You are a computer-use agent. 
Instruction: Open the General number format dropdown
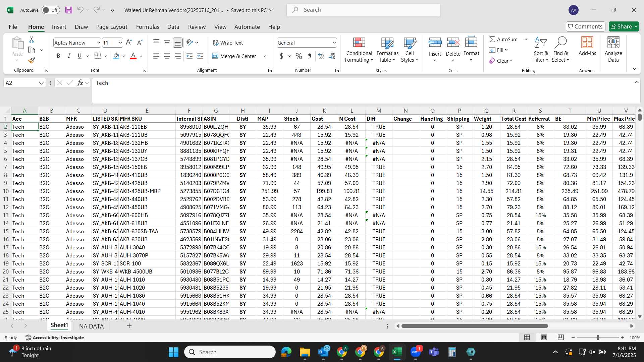pyautogui.click(x=334, y=43)
